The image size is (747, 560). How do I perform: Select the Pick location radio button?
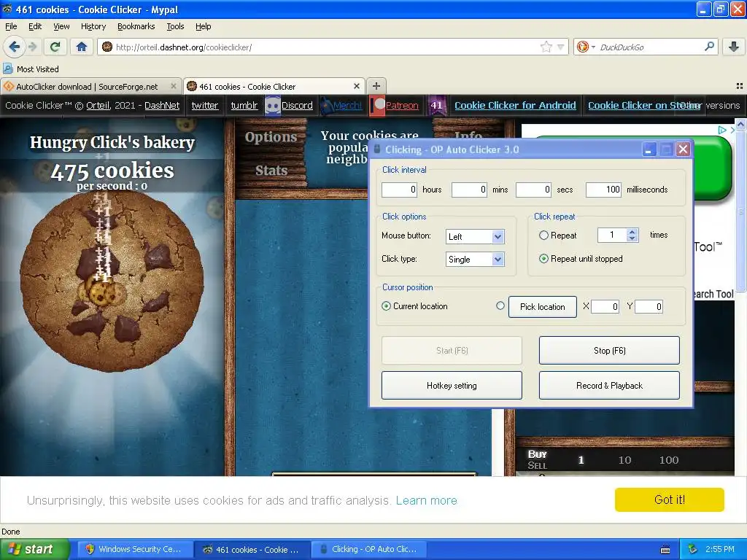tap(500, 306)
